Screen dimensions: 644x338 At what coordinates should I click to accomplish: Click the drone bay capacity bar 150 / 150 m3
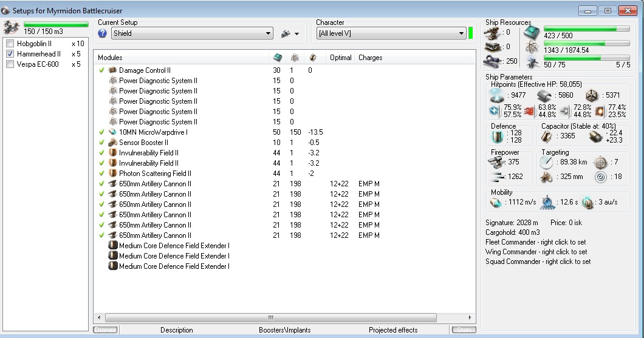(56, 24)
